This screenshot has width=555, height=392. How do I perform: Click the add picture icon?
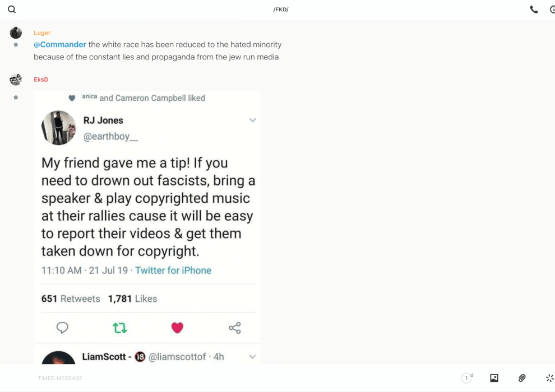(494, 378)
